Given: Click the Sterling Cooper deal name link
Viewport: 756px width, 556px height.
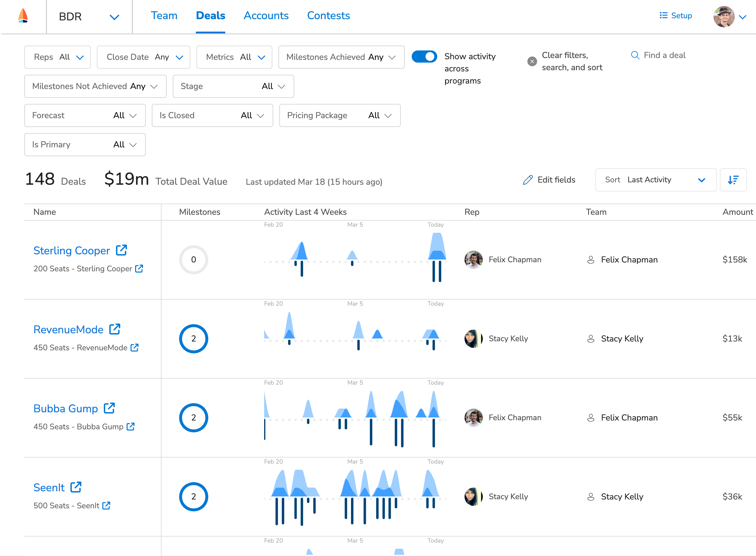Looking at the screenshot, I should [x=71, y=251].
